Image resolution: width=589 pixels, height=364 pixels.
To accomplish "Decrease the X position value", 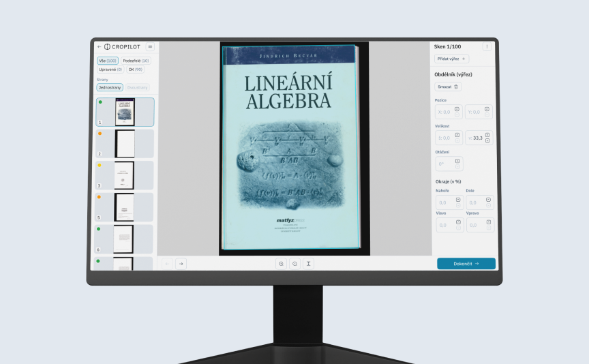I will click(x=457, y=115).
